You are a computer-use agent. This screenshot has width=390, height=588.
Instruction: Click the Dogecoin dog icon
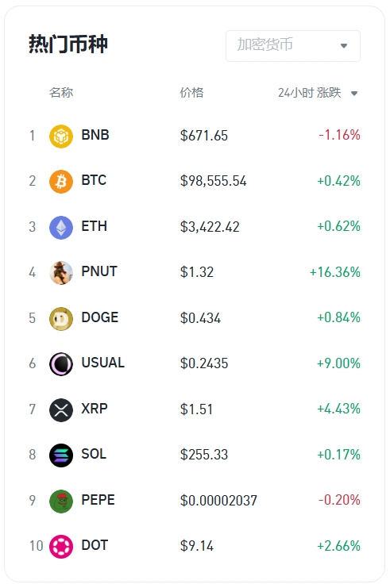coord(61,318)
